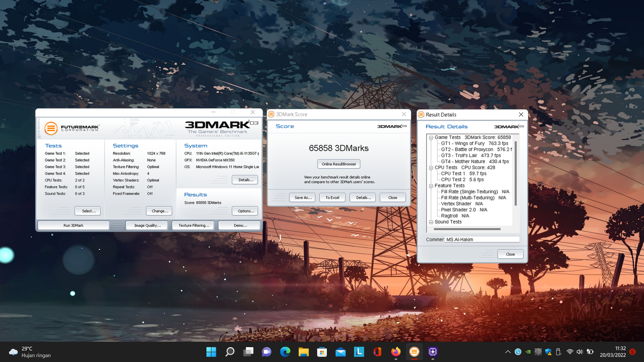The width and height of the screenshot is (644, 362).
Task: Open the Mail app on the taskbar
Action: coord(340,352)
